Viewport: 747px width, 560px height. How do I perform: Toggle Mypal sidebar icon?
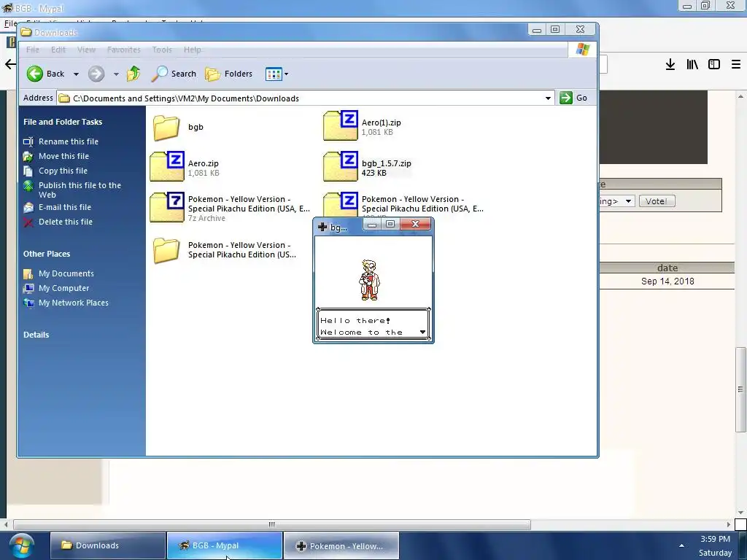tap(714, 64)
